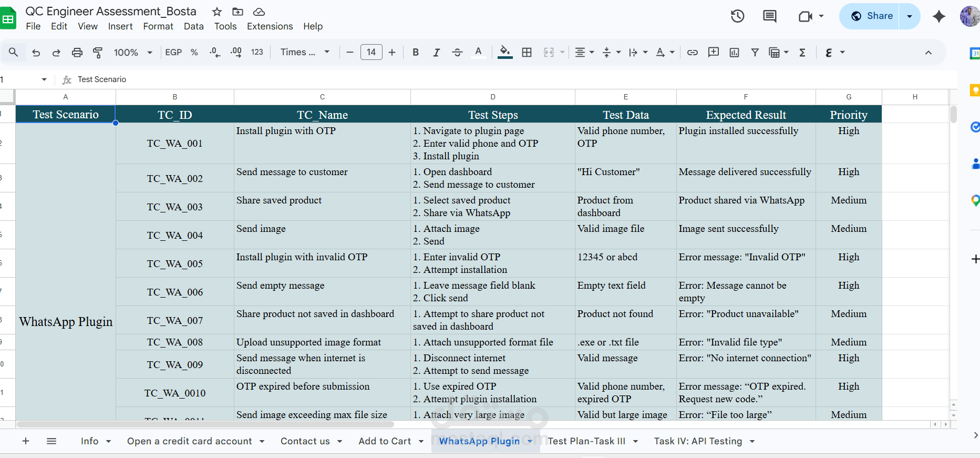Increase font size with plus button

[x=392, y=52]
